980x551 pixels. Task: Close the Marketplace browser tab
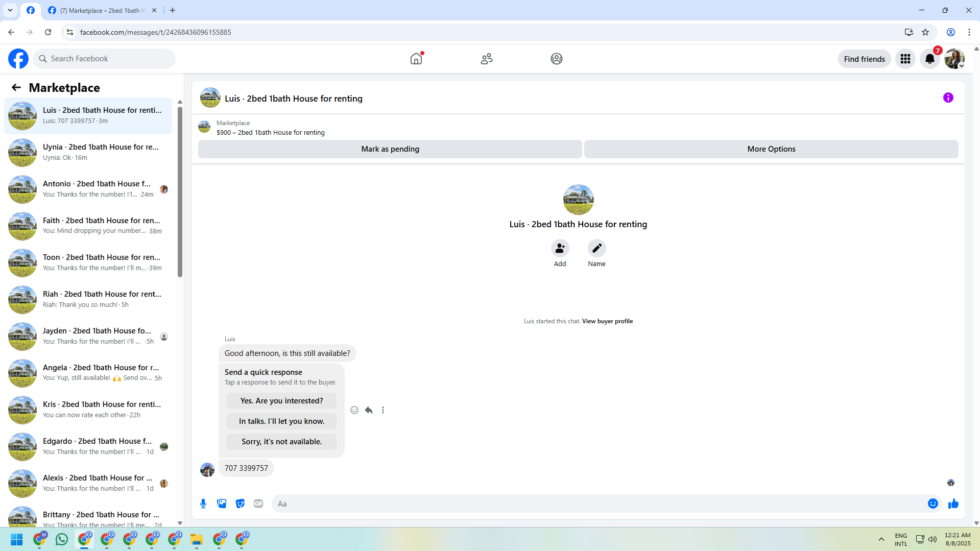tap(154, 10)
